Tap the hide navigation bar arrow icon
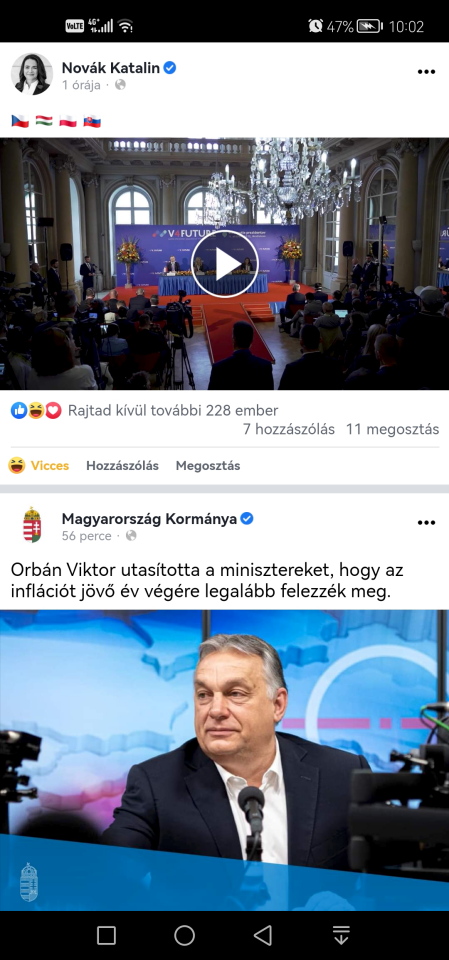The image size is (449, 960). (341, 935)
